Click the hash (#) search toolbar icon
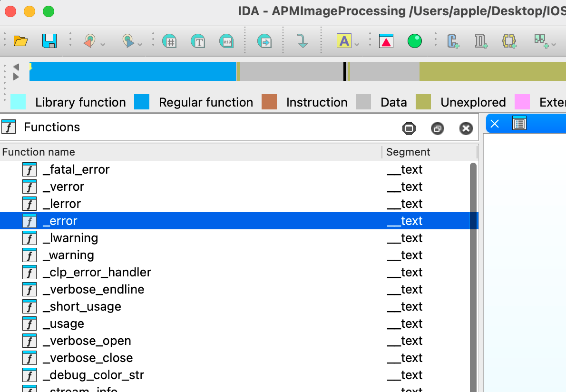 point(169,41)
